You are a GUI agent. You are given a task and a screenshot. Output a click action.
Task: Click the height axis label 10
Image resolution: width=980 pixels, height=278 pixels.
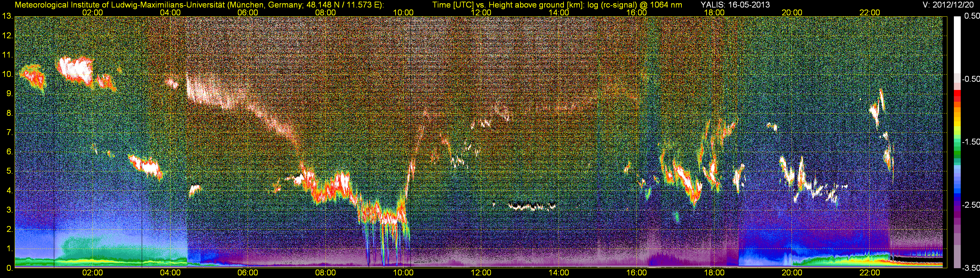coord(7,74)
